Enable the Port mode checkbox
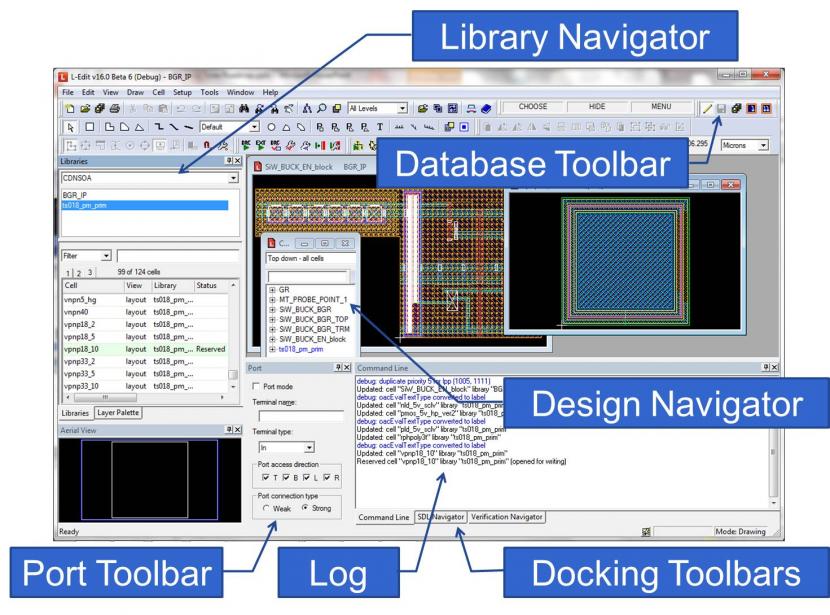This screenshot has height=615, width=830. pos(256,386)
